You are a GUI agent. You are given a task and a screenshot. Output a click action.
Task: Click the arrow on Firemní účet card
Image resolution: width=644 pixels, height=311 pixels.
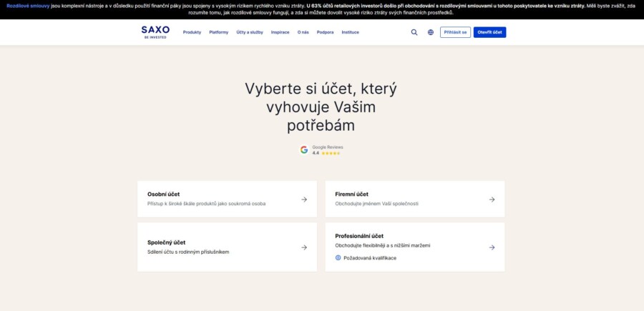(492, 199)
